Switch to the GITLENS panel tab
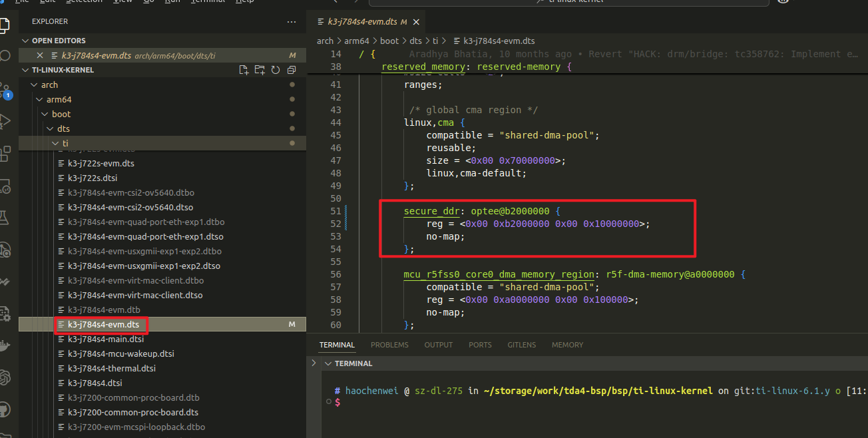The height and width of the screenshot is (438, 868). tap(522, 345)
